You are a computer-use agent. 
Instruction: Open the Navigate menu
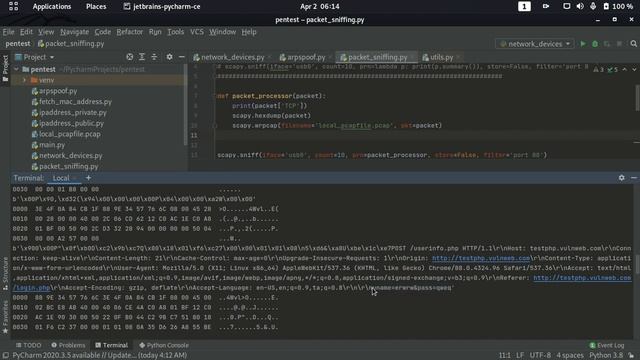[x=74, y=31]
